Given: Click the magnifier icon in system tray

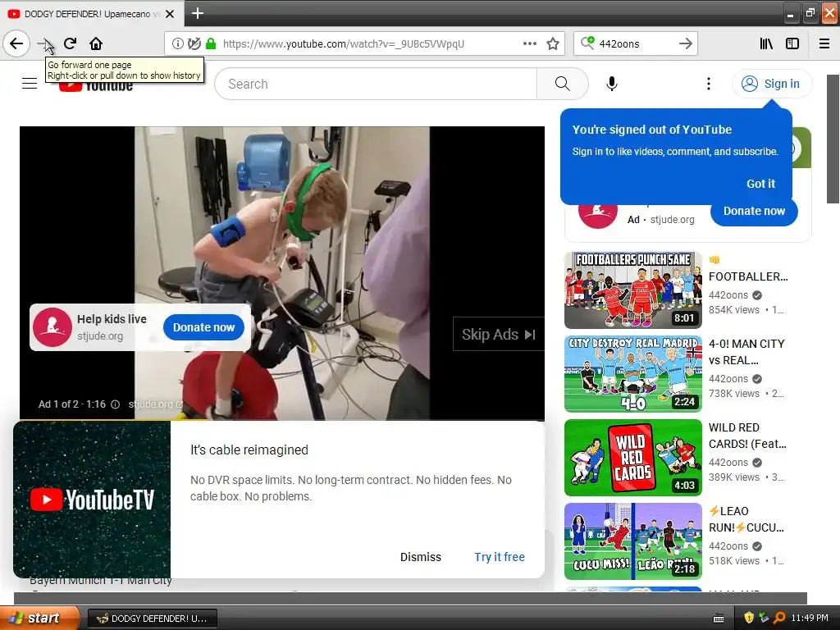Looking at the screenshot, I should [779, 618].
